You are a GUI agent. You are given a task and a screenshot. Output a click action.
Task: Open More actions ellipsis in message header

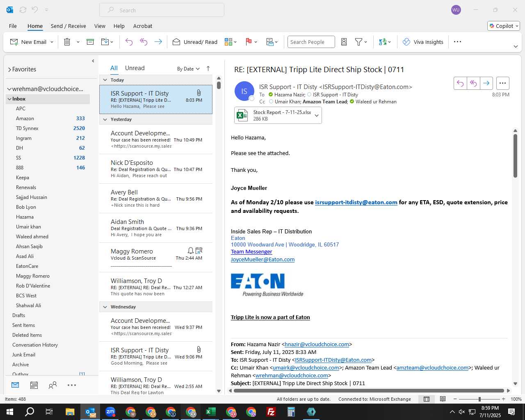(502, 83)
